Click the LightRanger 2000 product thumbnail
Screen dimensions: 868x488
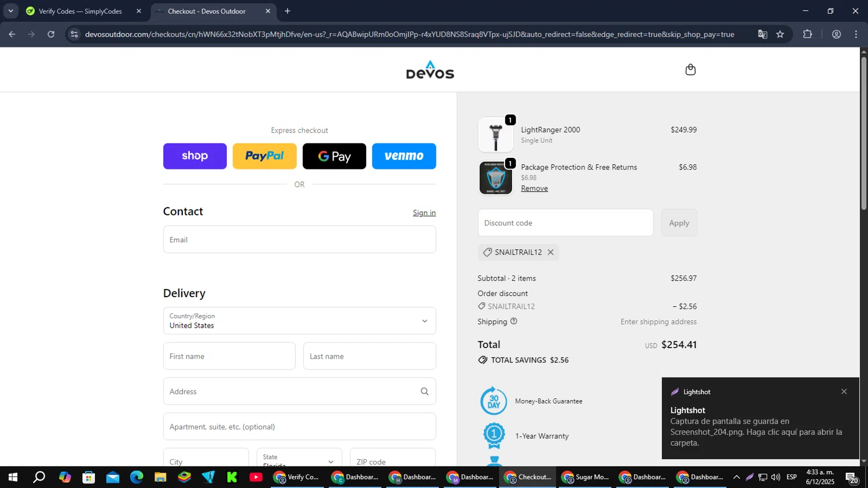pyautogui.click(x=496, y=135)
